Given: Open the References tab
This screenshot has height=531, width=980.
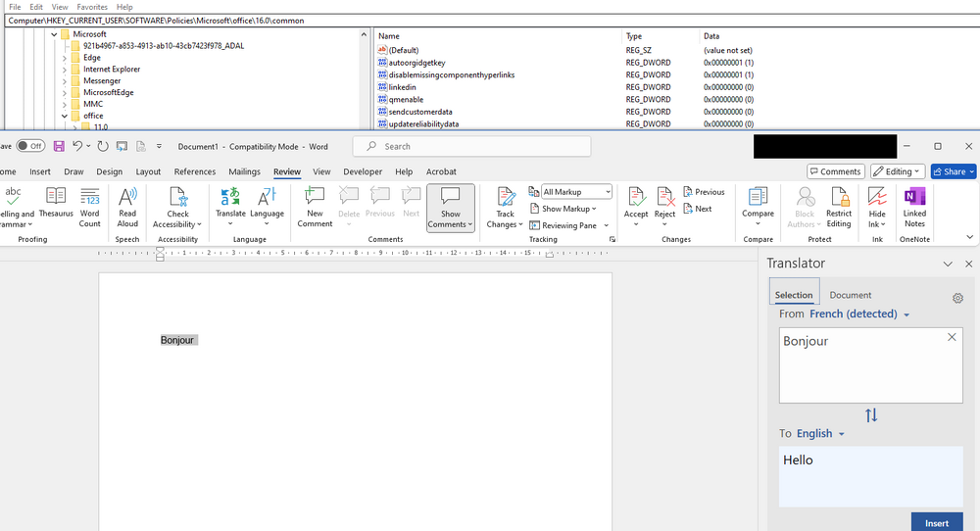Looking at the screenshot, I should click(195, 171).
